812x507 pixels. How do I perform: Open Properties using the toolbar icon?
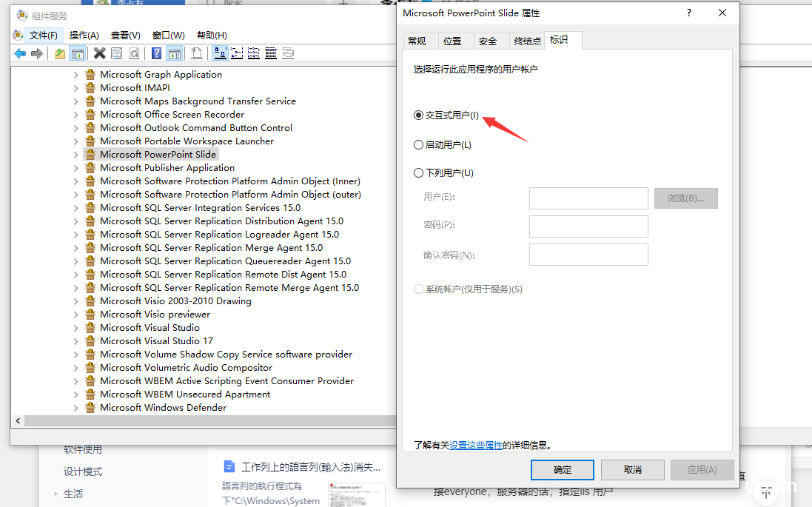pos(117,53)
